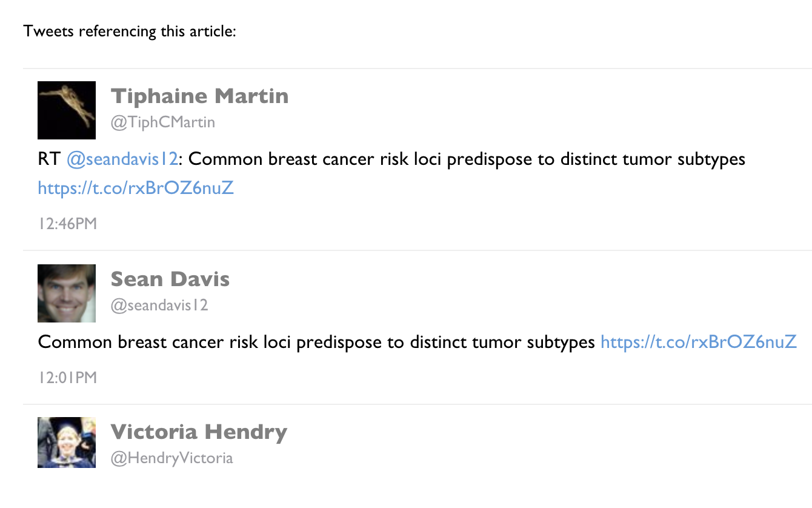This screenshot has height=508, width=812.
Task: Click the retweeted headline text in Tiphaine's tweet
Action: pyautogui.click(x=467, y=159)
